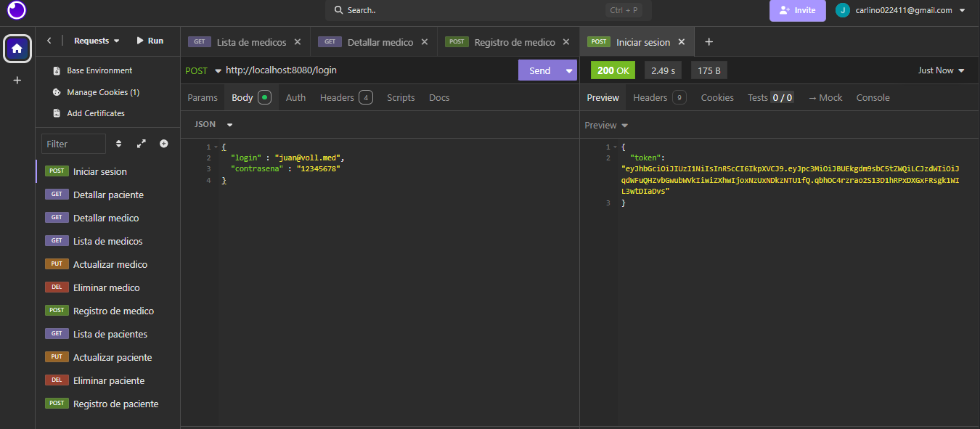Open the request Headers tab
This screenshot has height=429, width=980.
tap(346, 97)
